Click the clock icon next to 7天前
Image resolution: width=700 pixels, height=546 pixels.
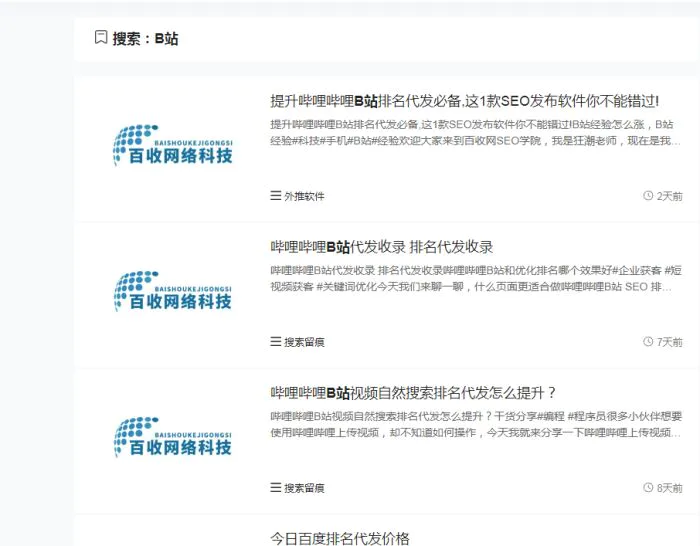[x=648, y=342]
